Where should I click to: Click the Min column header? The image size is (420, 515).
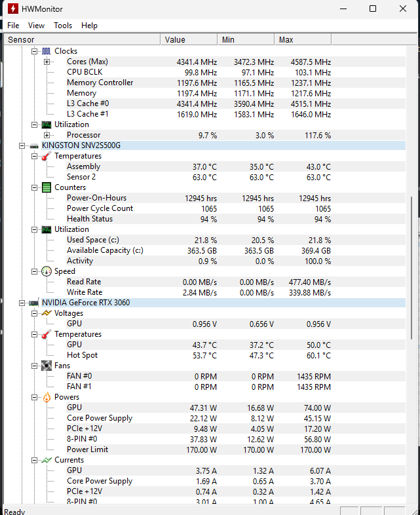246,39
